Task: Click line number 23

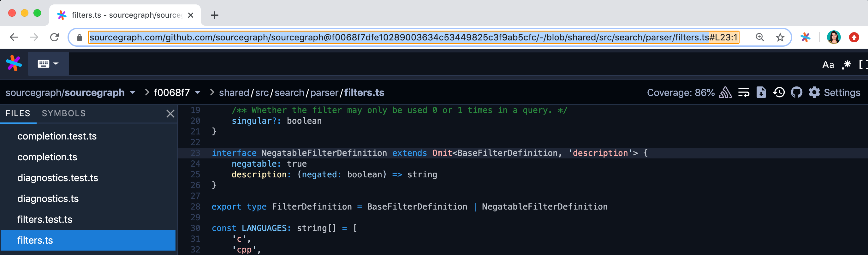Action: point(195,153)
